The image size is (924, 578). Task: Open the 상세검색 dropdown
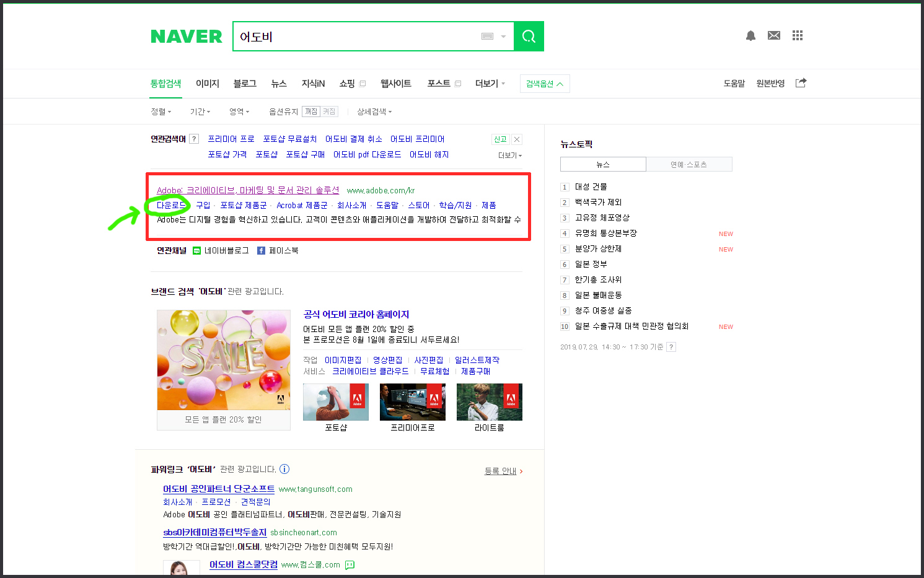pyautogui.click(x=374, y=112)
